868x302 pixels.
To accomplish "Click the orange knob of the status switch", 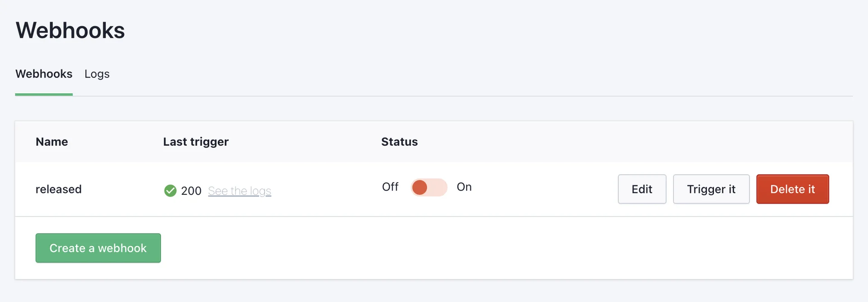I will click(420, 187).
